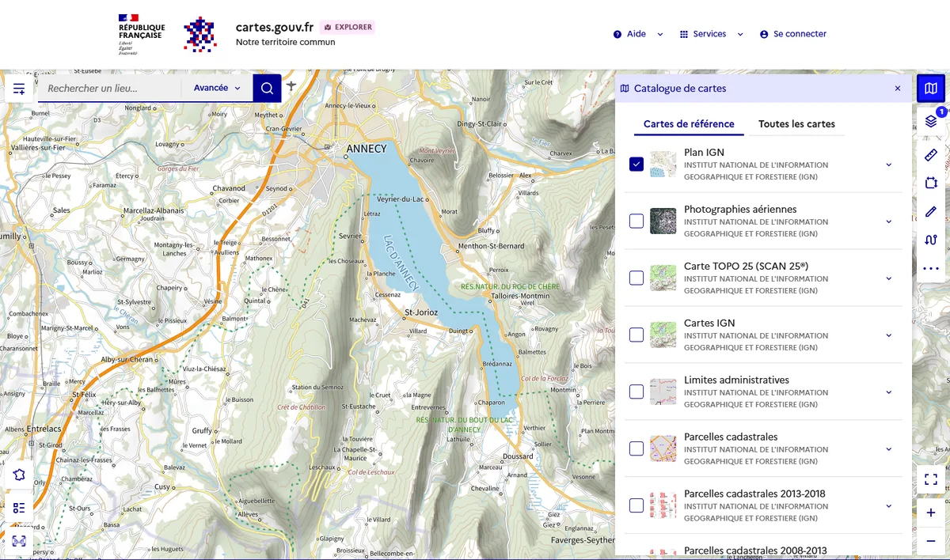Click the Parcelles cadastrales thumbnail
950x560 pixels.
(663, 448)
